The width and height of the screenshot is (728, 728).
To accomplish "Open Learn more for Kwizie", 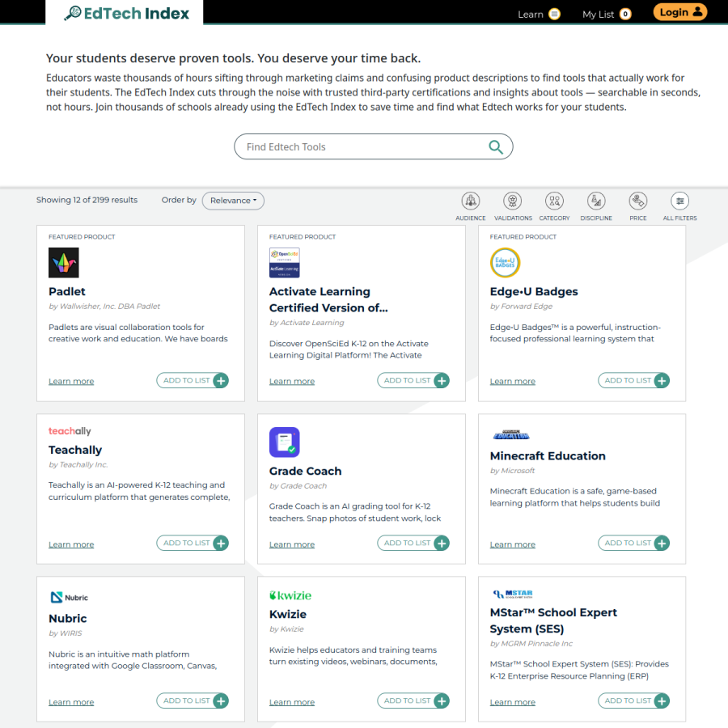I will click(292, 702).
